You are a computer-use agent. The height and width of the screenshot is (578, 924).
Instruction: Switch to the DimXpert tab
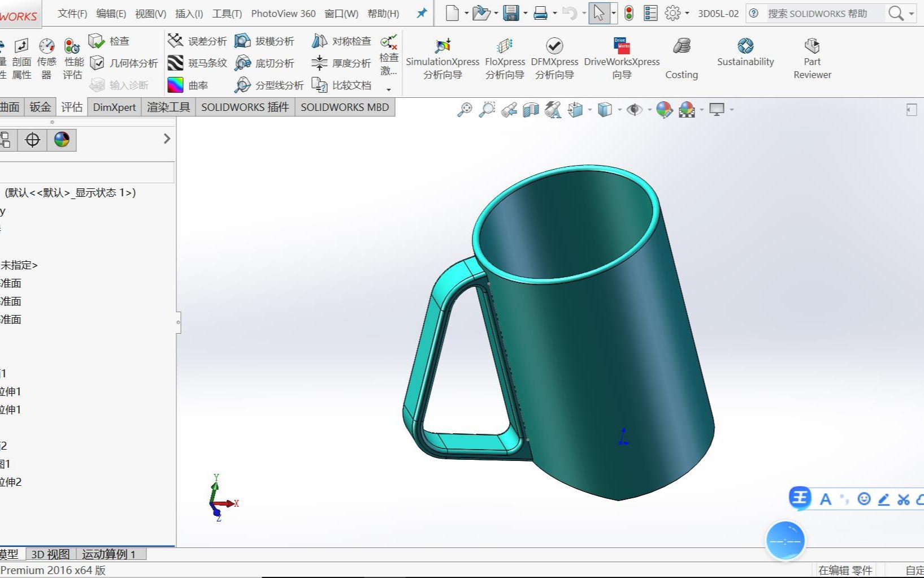114,106
